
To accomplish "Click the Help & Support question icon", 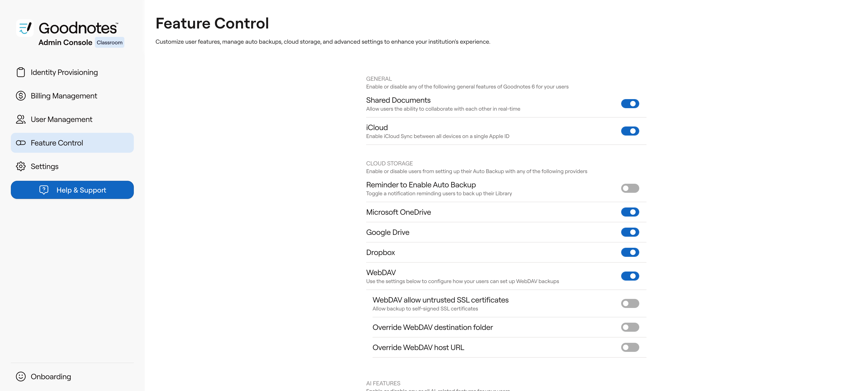I will (x=44, y=190).
